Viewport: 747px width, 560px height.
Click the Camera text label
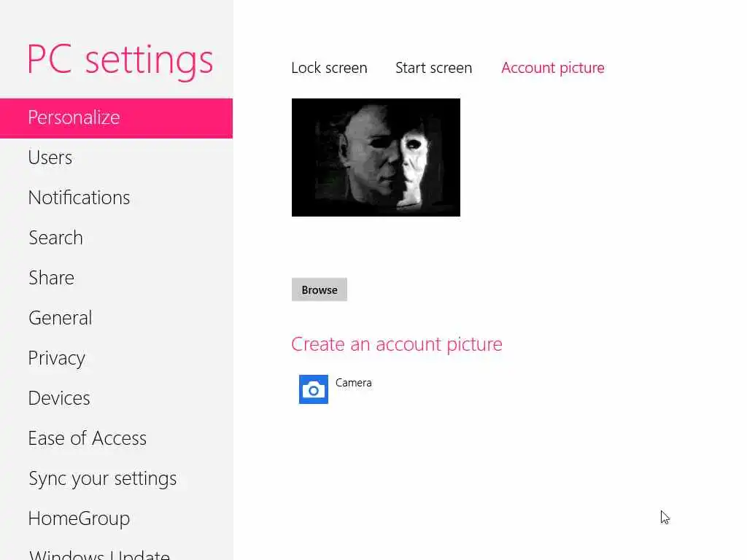[x=353, y=383]
